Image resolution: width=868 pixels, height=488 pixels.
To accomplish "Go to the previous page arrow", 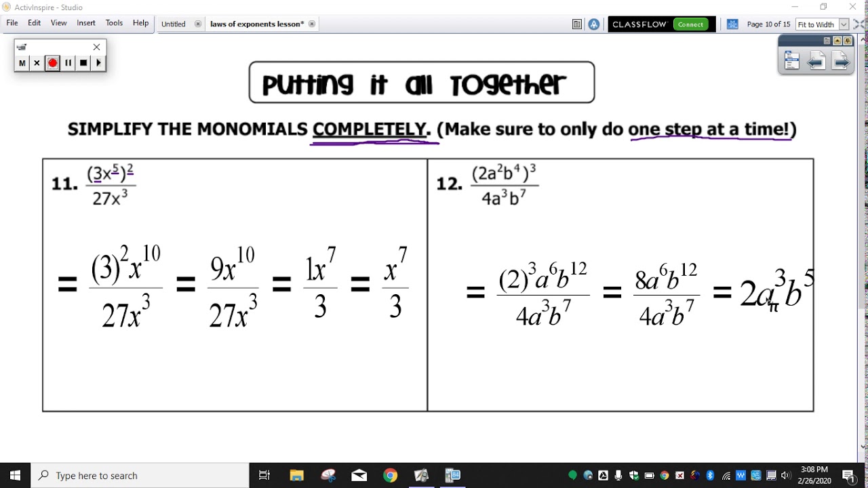I will [x=816, y=62].
